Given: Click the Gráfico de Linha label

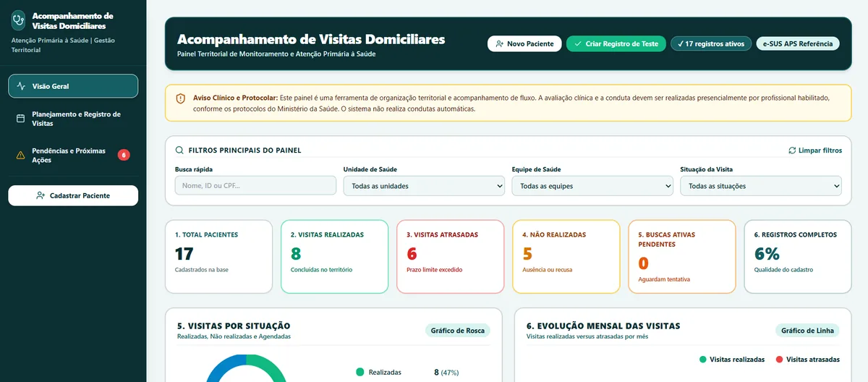Looking at the screenshot, I should coord(807,331).
